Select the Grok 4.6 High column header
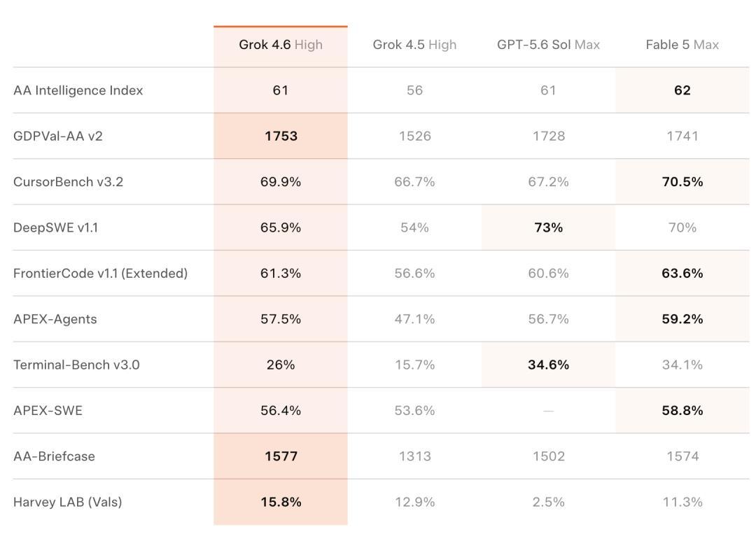Screen dimensions: 756x534 point(281,45)
